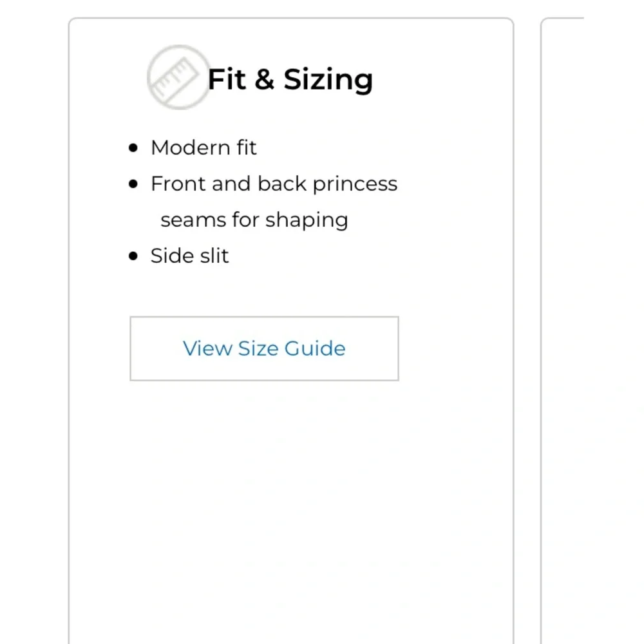Click the word 'Guide' in the size button
This screenshot has height=644, width=644.
tap(315, 348)
